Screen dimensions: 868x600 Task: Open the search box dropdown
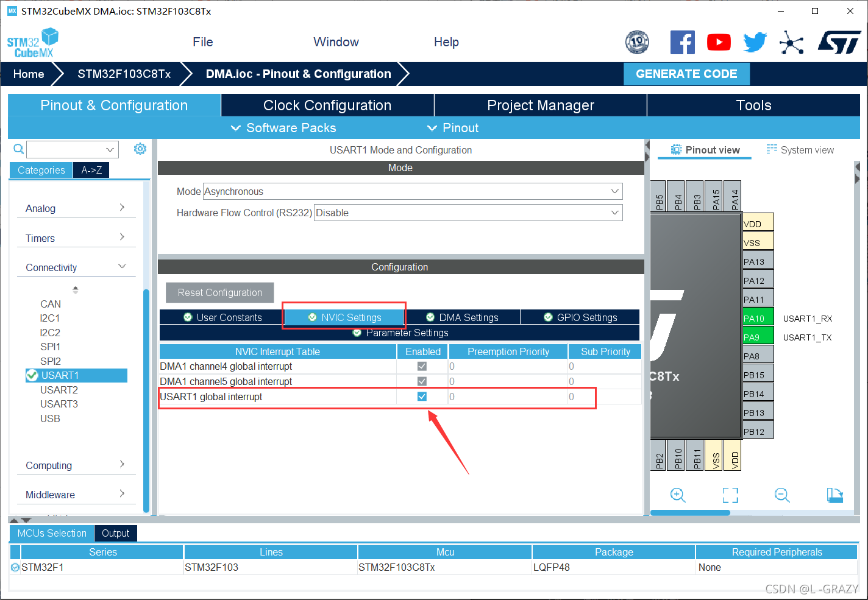point(110,149)
